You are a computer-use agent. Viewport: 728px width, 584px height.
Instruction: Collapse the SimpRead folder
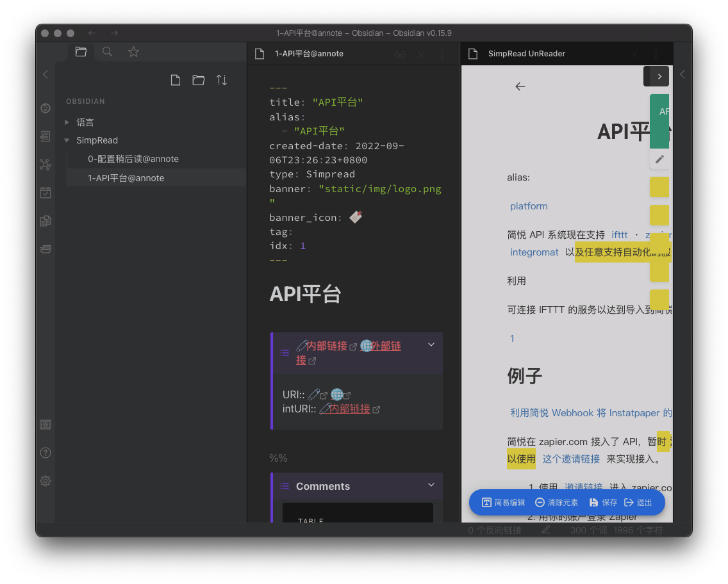(x=67, y=140)
